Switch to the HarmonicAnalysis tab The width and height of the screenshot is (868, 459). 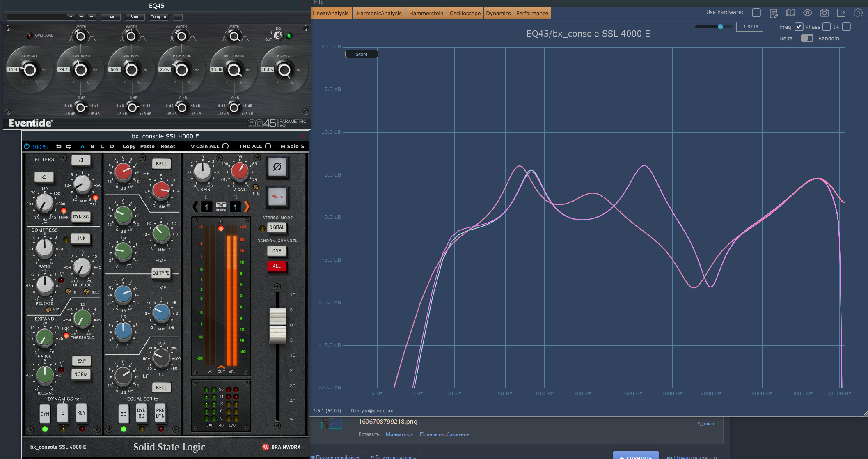[379, 13]
